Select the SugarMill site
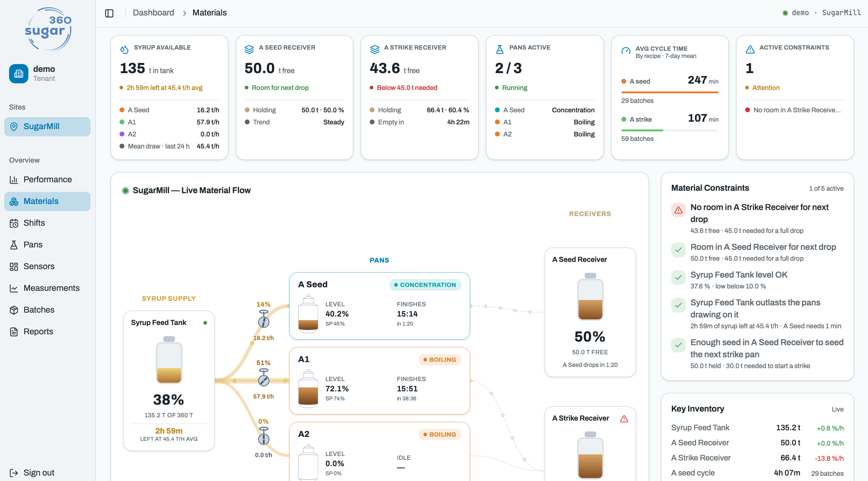Viewport: 868px width, 481px height. coord(47,127)
